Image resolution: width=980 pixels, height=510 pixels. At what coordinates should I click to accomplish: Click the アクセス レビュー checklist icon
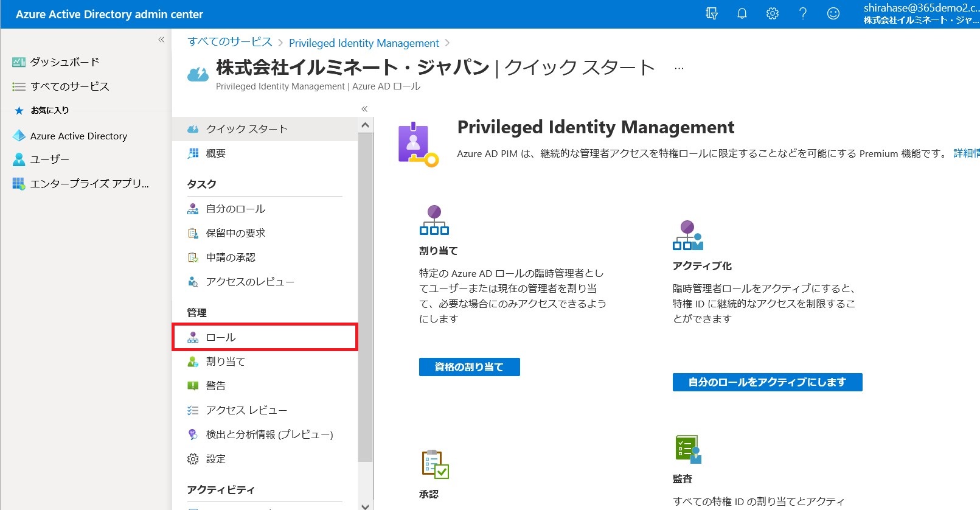point(193,410)
